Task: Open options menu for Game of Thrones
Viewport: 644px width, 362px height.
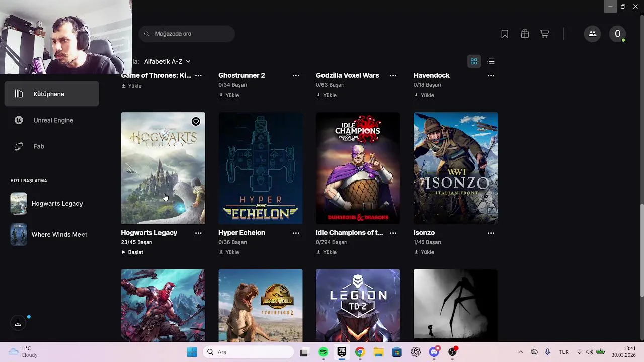Action: pyautogui.click(x=198, y=75)
